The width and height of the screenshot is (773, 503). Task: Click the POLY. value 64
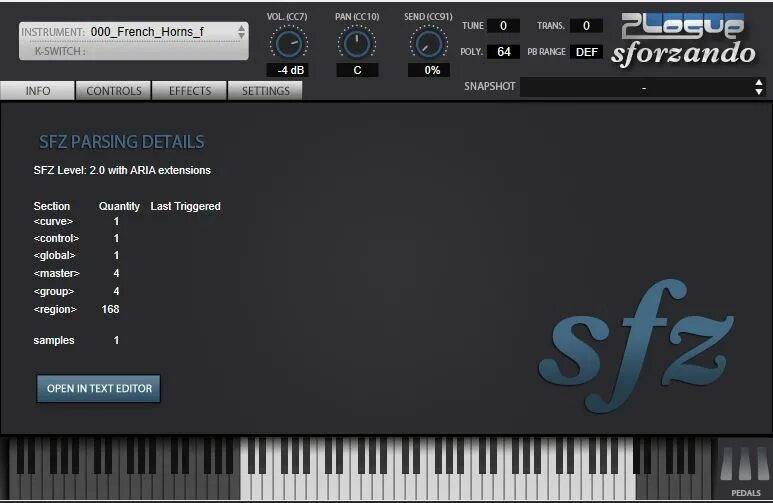(x=503, y=52)
